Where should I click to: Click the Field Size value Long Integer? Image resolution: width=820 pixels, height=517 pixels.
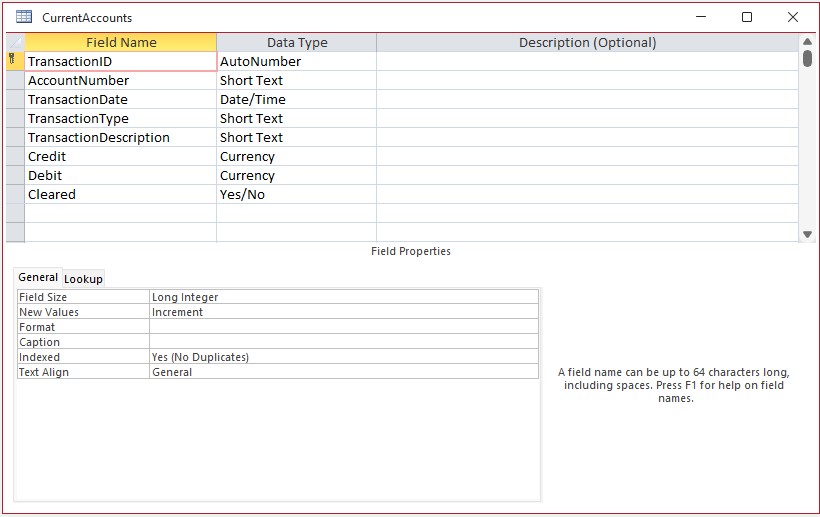pyautogui.click(x=344, y=296)
